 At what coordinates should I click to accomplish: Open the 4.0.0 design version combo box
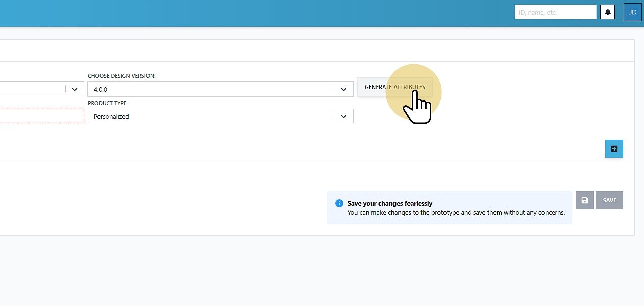[x=221, y=89]
